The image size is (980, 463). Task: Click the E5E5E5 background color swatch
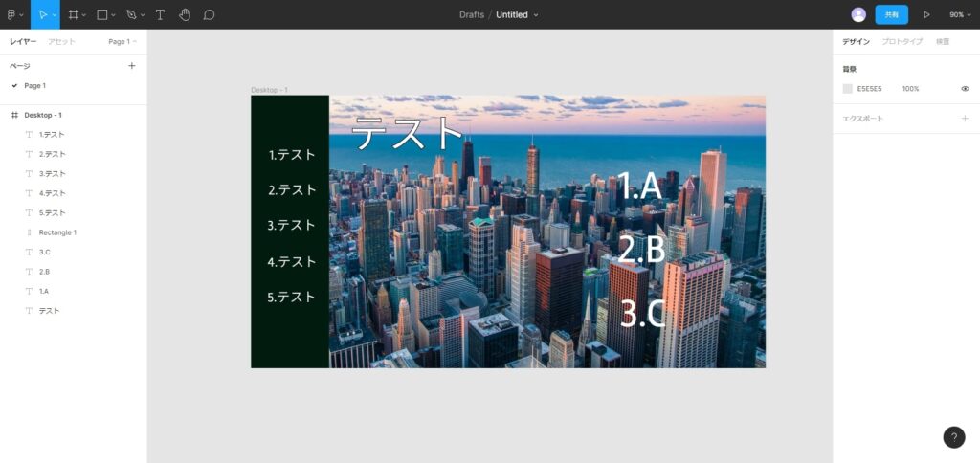[847, 89]
